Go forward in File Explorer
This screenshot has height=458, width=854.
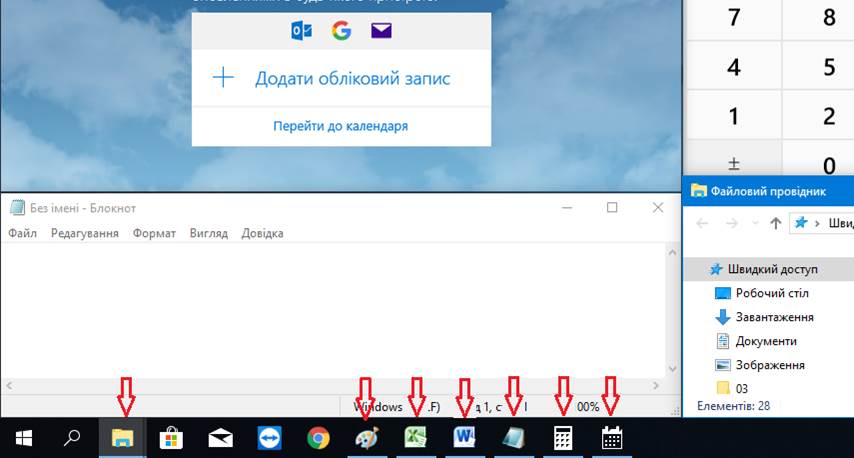(732, 223)
